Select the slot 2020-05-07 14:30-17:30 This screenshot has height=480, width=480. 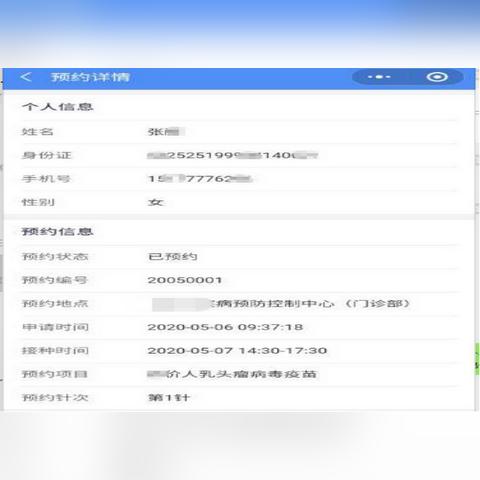pyautogui.click(x=237, y=351)
